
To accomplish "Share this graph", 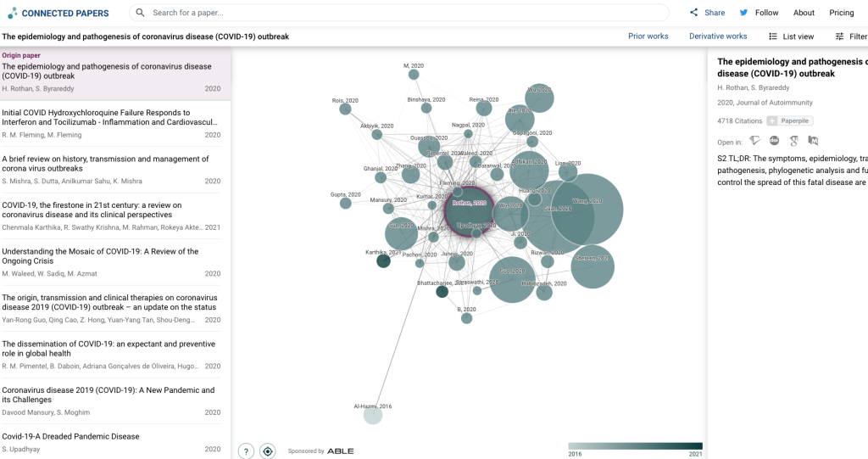I will pyautogui.click(x=707, y=13).
